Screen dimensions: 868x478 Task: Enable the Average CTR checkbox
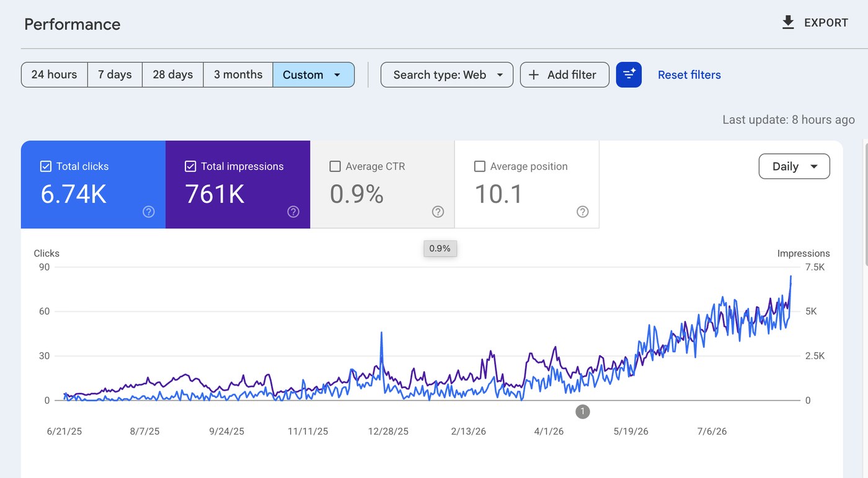click(x=335, y=166)
